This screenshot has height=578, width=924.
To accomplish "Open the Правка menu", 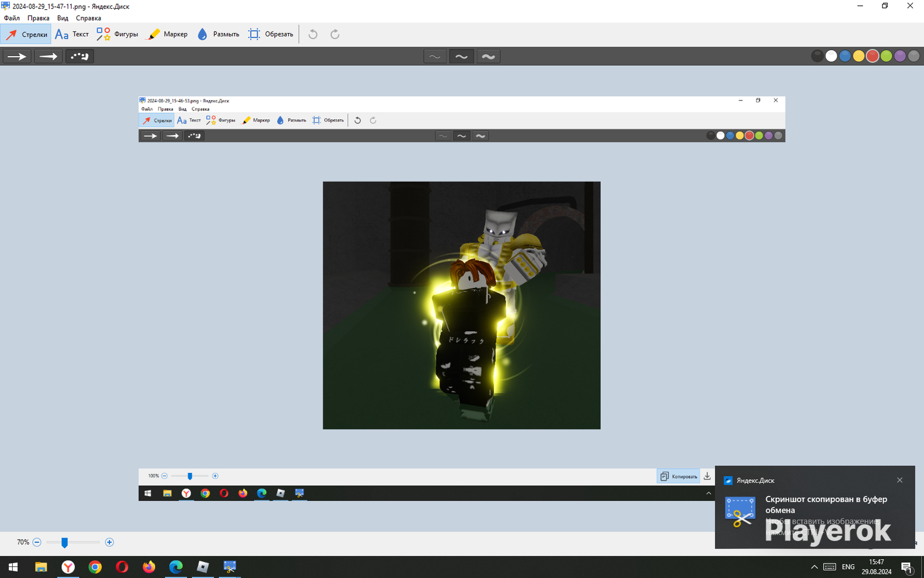I will pos(39,18).
